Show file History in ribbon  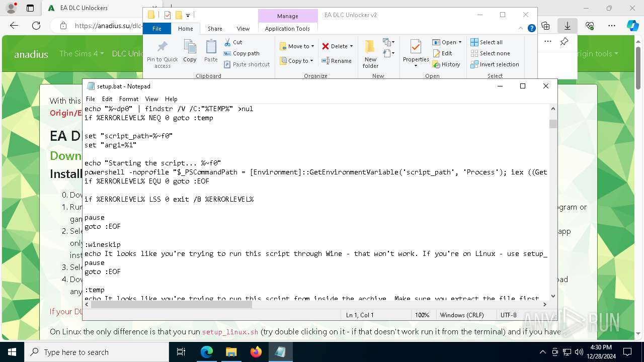(446, 64)
